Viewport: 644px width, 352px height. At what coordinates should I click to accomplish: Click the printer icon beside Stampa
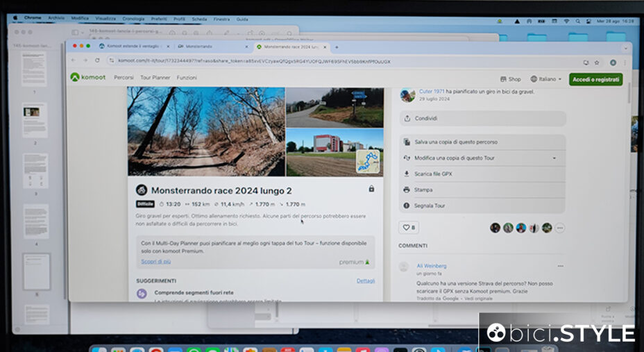point(407,190)
